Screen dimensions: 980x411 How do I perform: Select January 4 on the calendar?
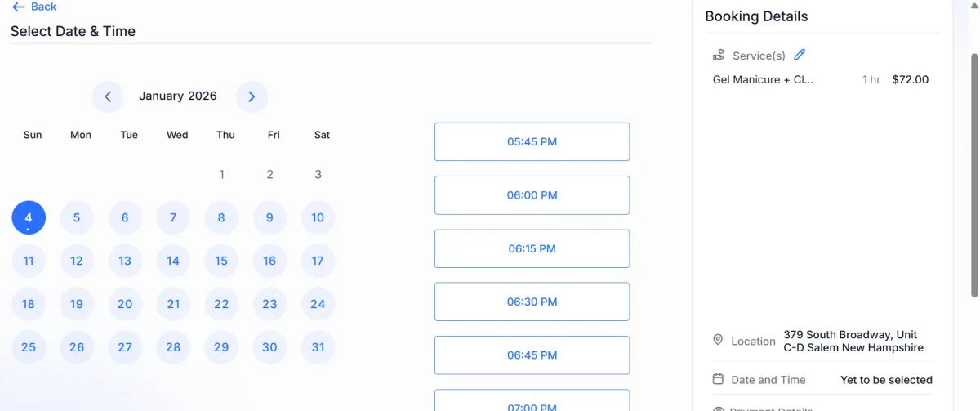point(29,217)
